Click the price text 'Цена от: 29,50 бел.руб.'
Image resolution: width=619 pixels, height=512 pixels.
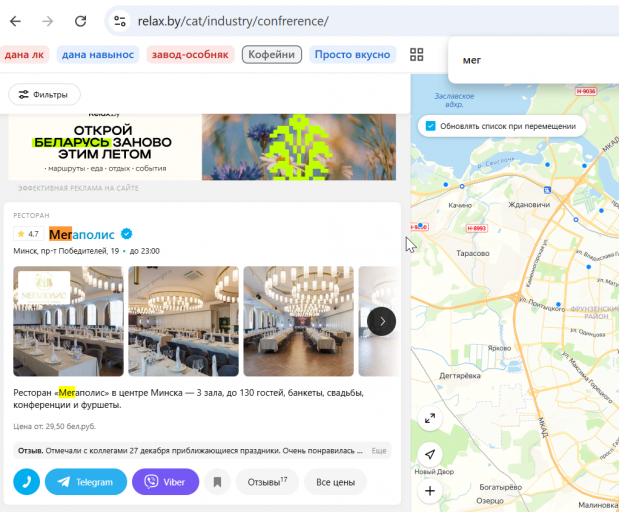(54, 426)
